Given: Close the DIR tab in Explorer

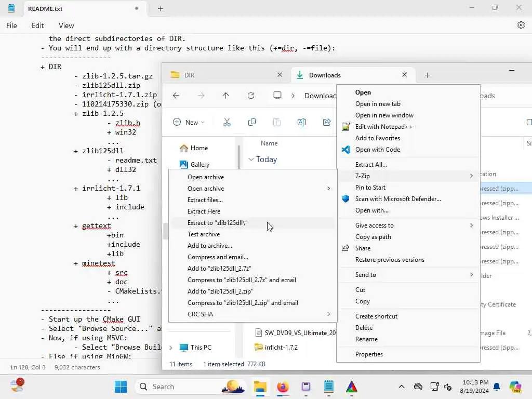Looking at the screenshot, I should coord(280,75).
